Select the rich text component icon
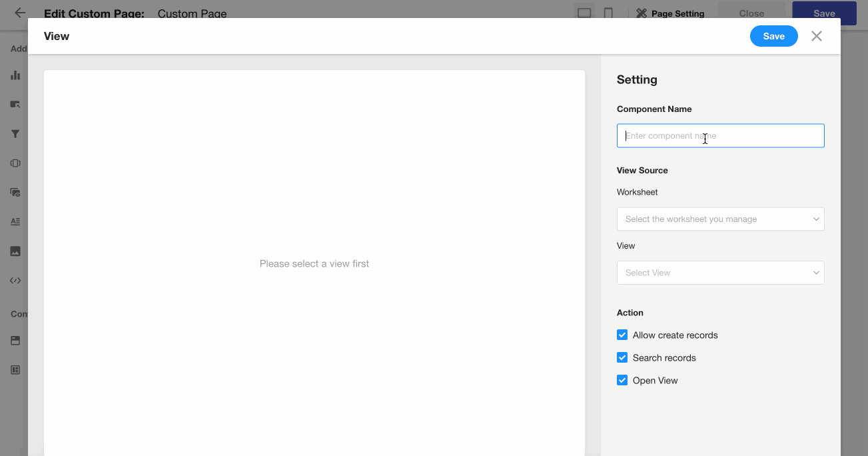Image resolution: width=868 pixels, height=456 pixels. tap(15, 221)
